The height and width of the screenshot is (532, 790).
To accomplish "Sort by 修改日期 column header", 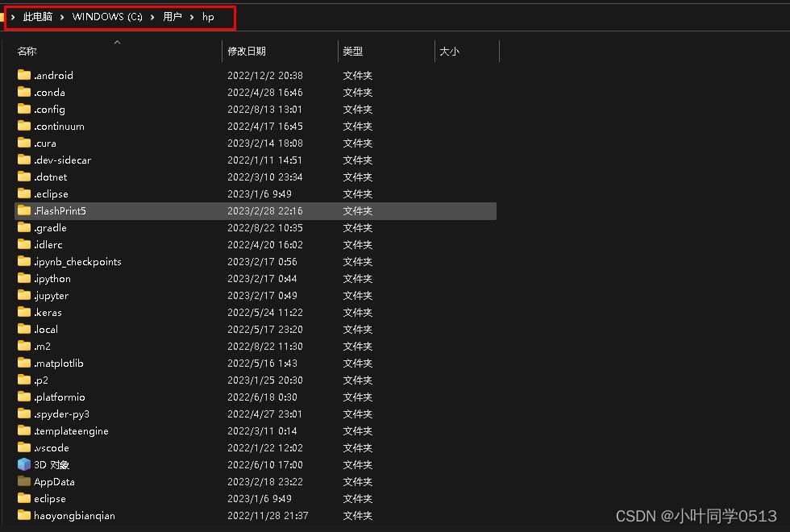I will click(246, 52).
